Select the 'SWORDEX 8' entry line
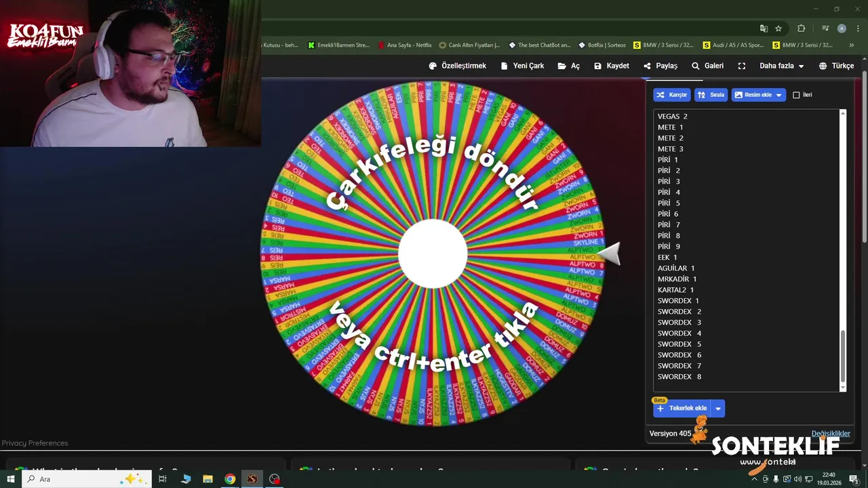This screenshot has height=488, width=868. point(679,377)
